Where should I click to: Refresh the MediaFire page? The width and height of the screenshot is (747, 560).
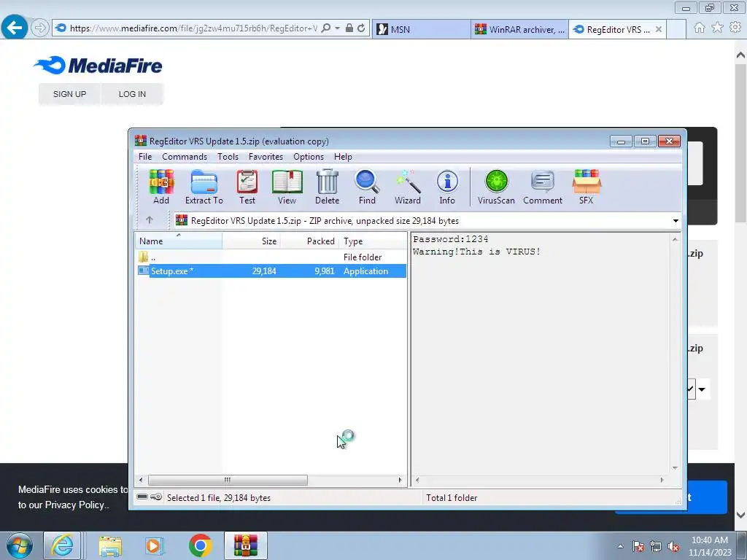[x=361, y=28]
